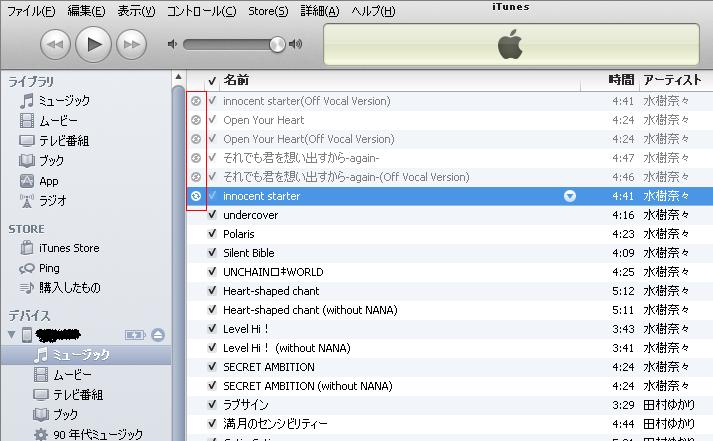Open the App library icon

click(27, 181)
